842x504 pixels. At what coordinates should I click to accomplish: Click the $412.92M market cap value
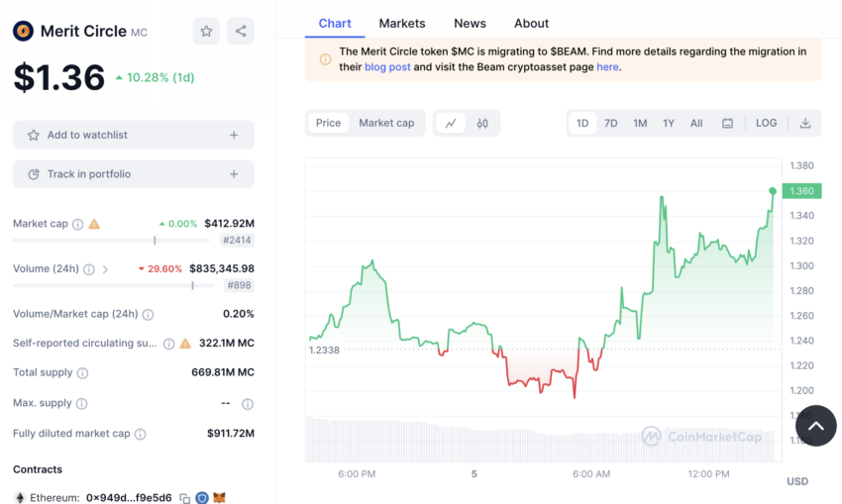tap(229, 223)
